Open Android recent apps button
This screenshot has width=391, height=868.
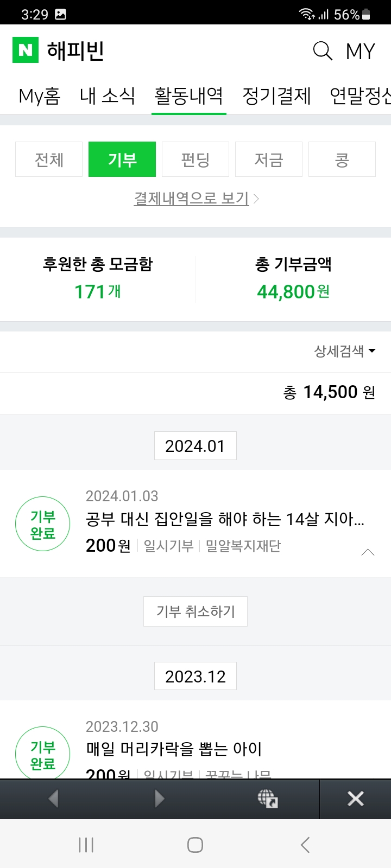[x=86, y=845]
